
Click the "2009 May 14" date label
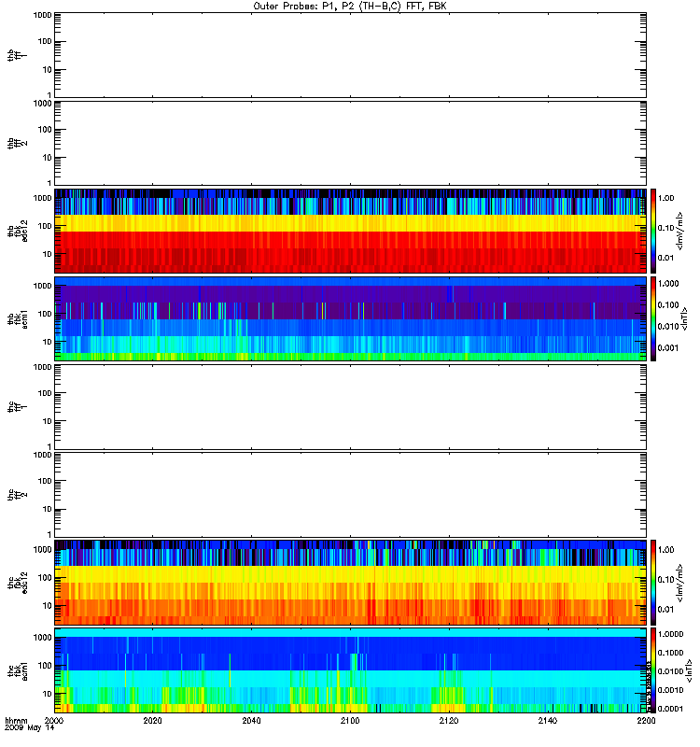(x=30, y=728)
